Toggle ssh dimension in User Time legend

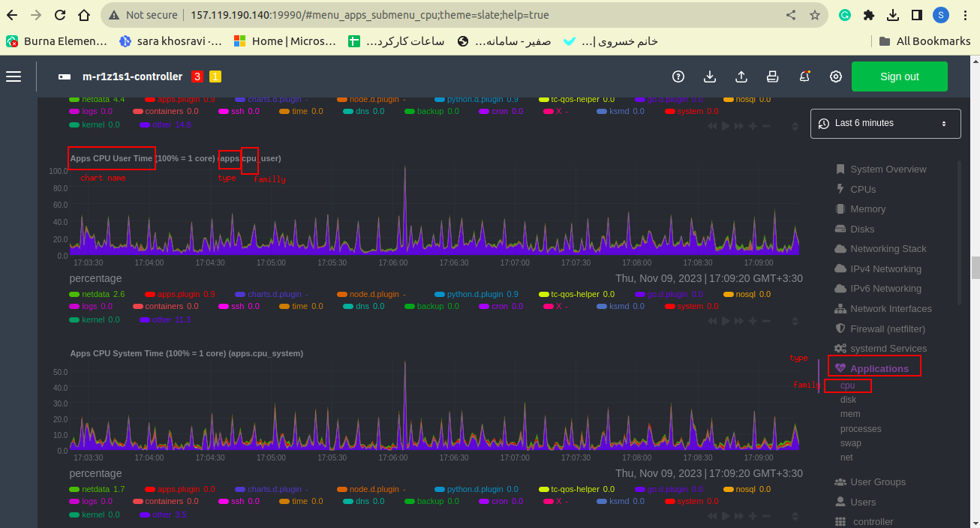coord(237,306)
